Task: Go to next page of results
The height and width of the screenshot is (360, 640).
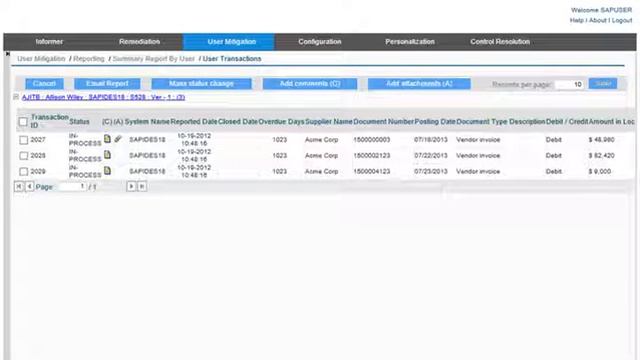Action: (131, 187)
